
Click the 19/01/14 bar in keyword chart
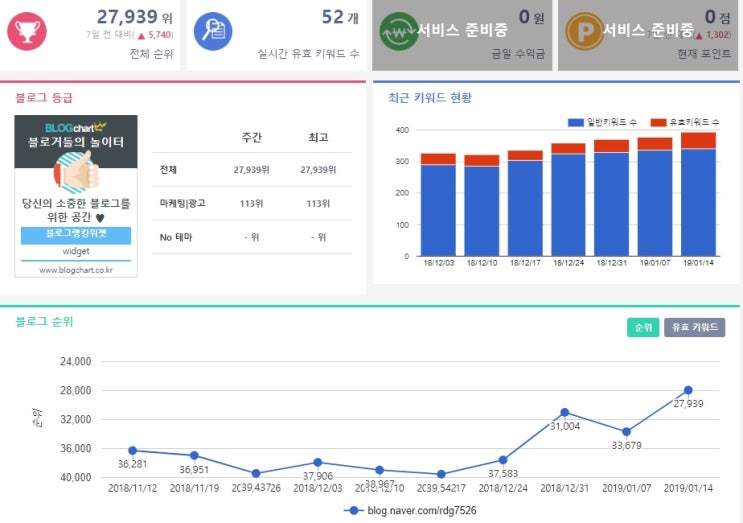click(698, 194)
